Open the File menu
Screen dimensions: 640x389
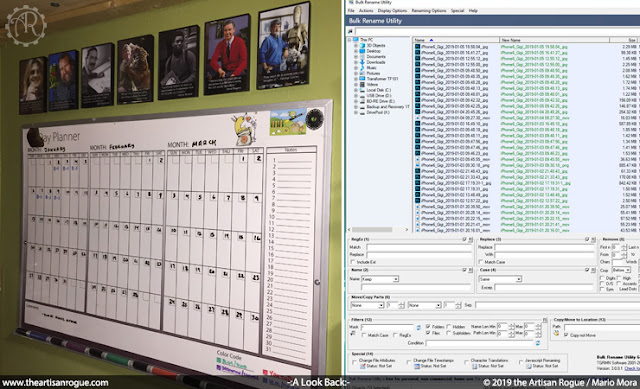pyautogui.click(x=351, y=11)
